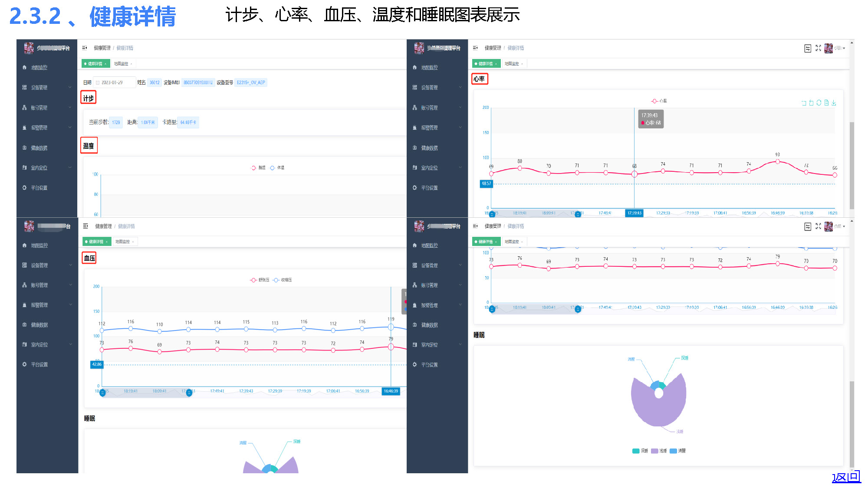Click 健康管理 in the top-left breadcrumb
868x488 pixels.
pyautogui.click(x=102, y=48)
